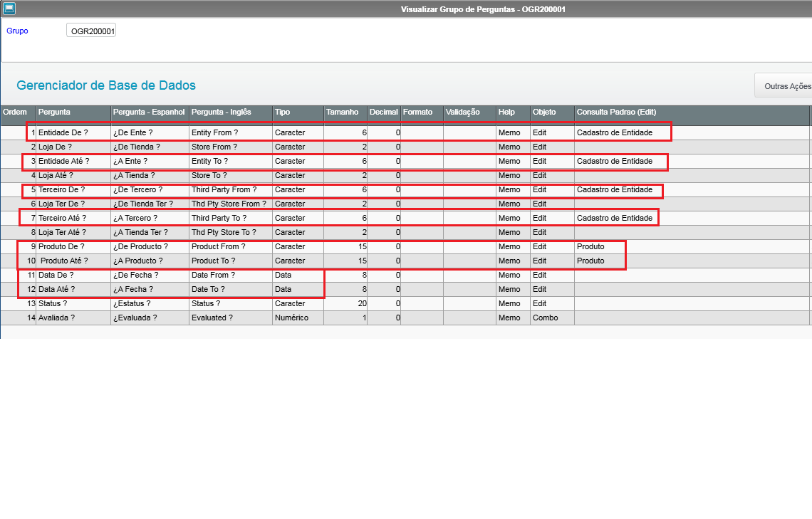812x519 pixels.
Task: Select the 'Loja Ter De ?' cell
Action: pyautogui.click(x=73, y=204)
